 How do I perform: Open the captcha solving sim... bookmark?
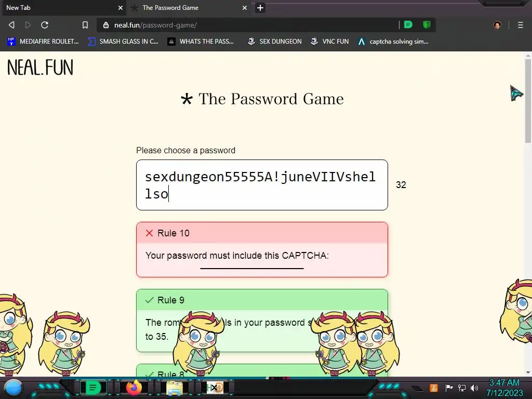click(393, 42)
